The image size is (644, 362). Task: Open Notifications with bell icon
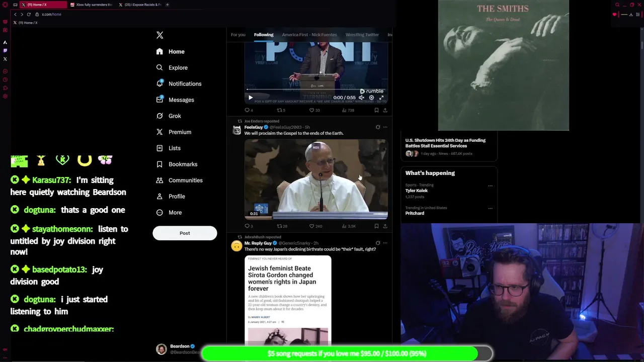click(x=179, y=83)
